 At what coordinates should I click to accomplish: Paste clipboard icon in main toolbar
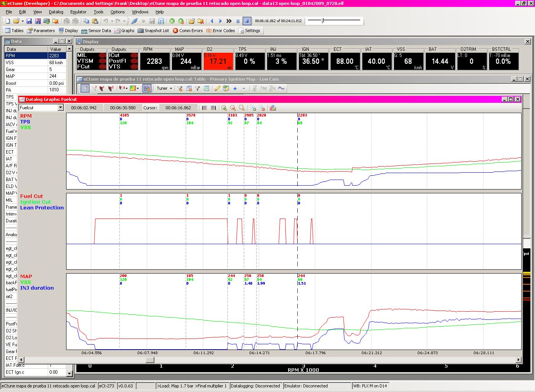[94, 21]
